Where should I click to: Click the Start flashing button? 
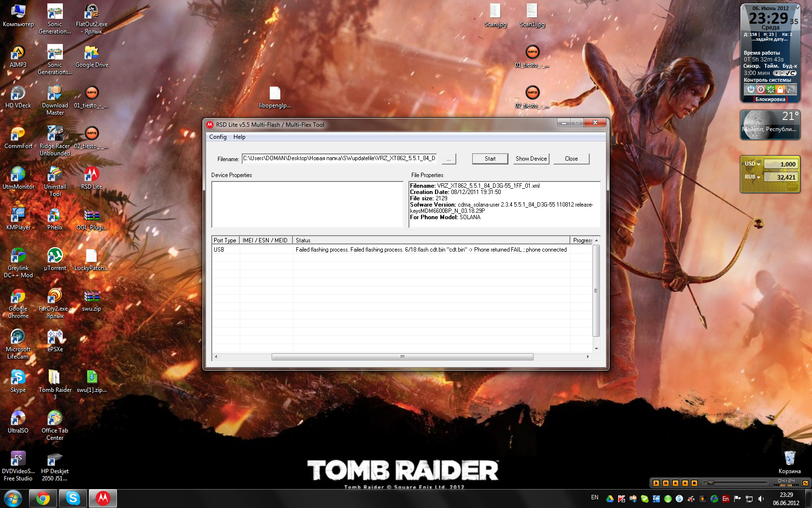click(490, 159)
